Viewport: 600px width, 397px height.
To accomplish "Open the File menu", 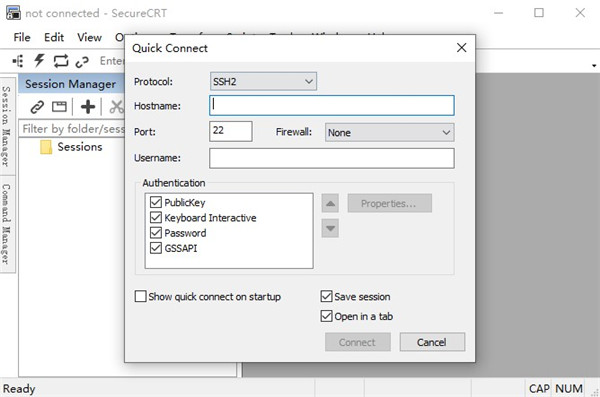I will 22,38.
